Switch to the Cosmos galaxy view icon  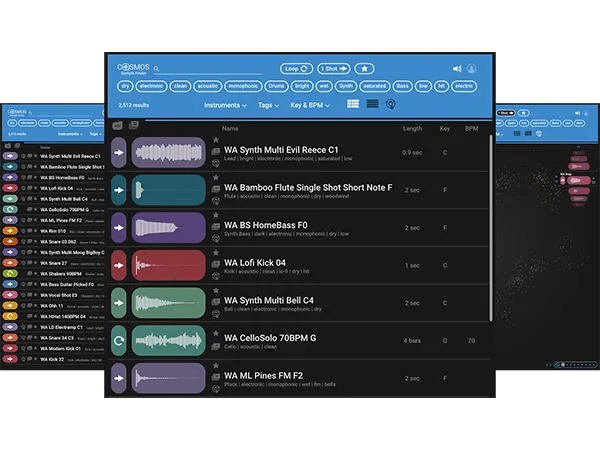(391, 104)
